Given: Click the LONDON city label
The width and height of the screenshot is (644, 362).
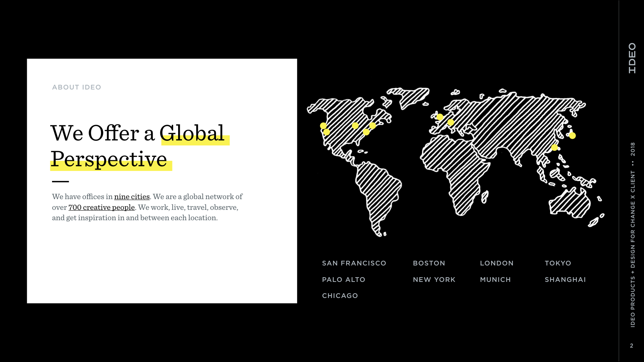Looking at the screenshot, I should 497,263.
